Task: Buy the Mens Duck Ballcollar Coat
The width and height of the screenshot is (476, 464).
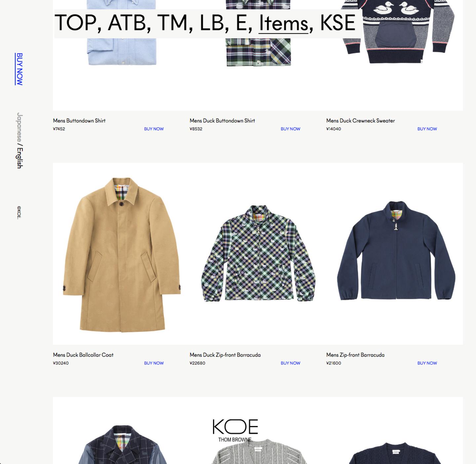Action: point(154,363)
